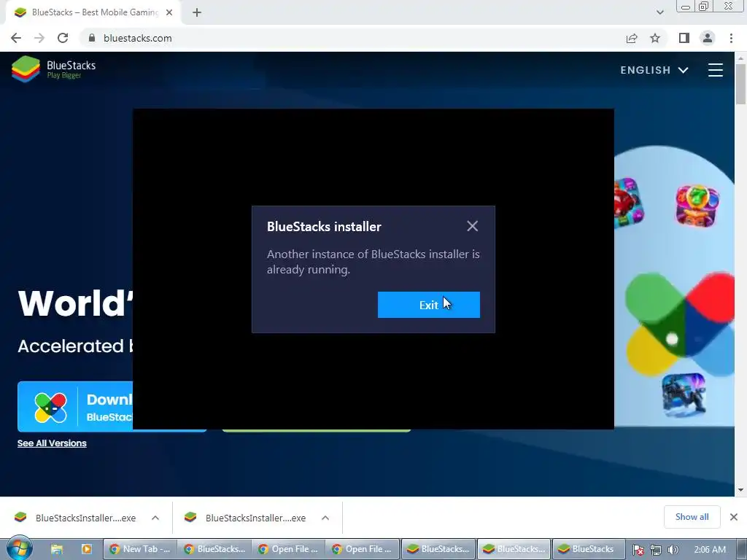Open the hamburger menu on BlueStacks site

click(715, 70)
